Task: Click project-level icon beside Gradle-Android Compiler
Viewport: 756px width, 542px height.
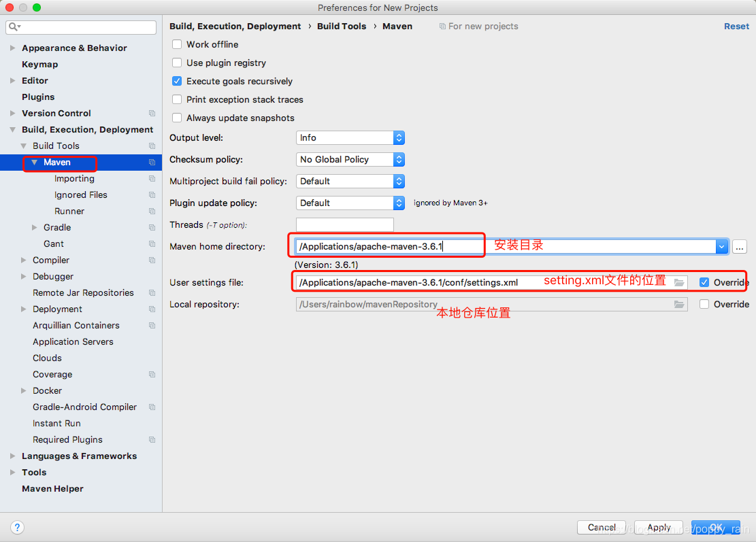Action: click(152, 407)
